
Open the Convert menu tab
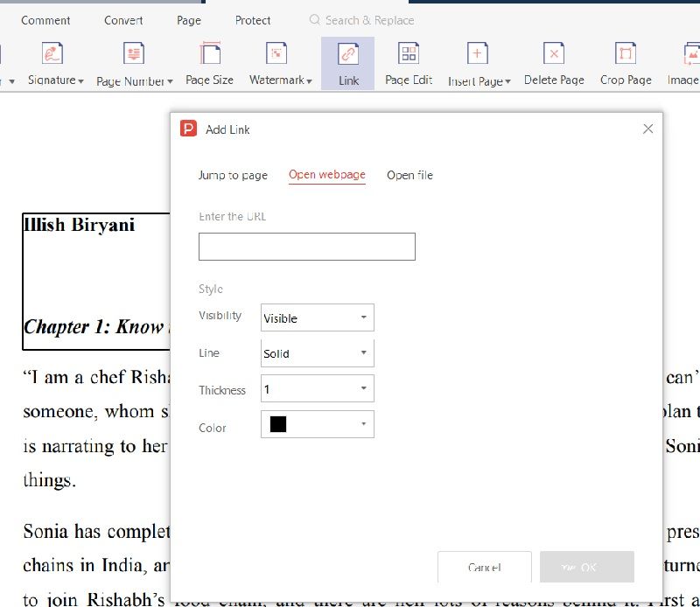[x=123, y=20]
